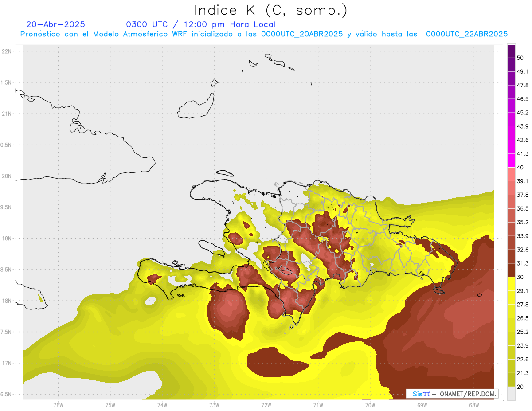Screen dimensions: 532x411
Task: Select the '35.2' color scale label
Action: (523, 222)
